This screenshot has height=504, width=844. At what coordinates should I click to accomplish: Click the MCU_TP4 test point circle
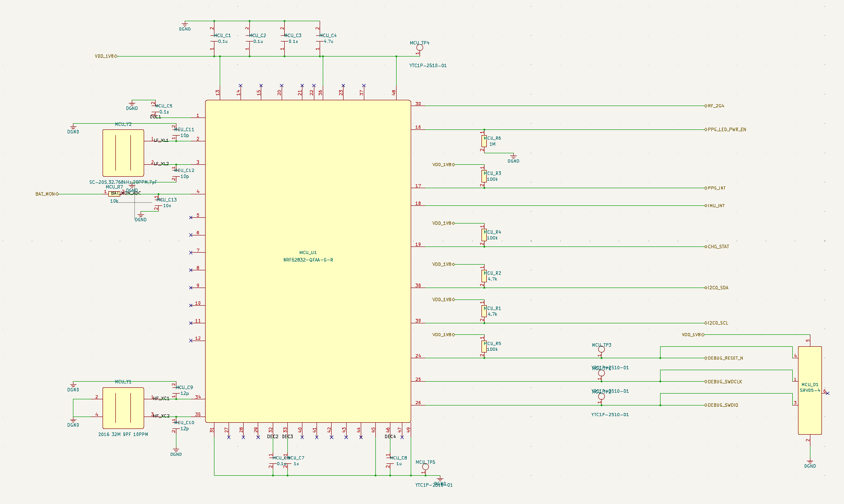[x=420, y=48]
